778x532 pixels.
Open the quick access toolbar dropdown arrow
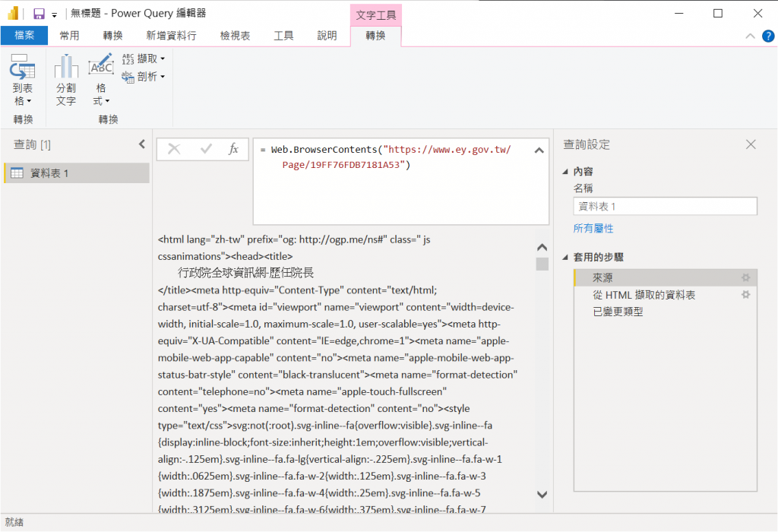tap(54, 15)
